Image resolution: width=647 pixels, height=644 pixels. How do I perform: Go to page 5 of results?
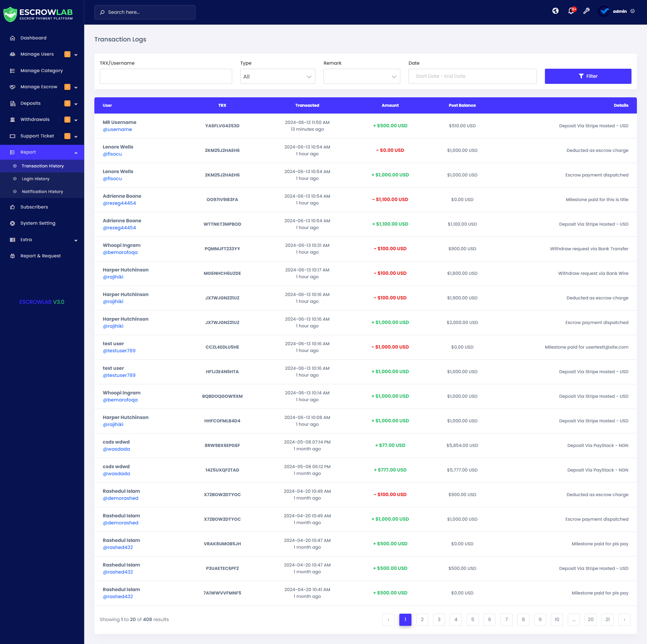point(472,619)
